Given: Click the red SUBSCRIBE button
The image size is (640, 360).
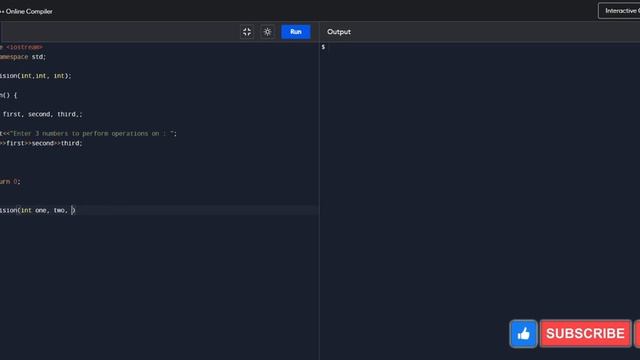Looking at the screenshot, I should click(585, 334).
